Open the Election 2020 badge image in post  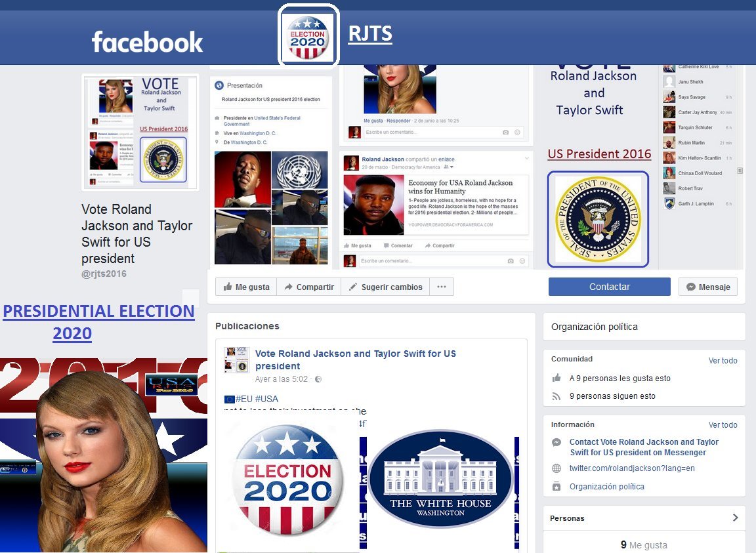(x=287, y=480)
